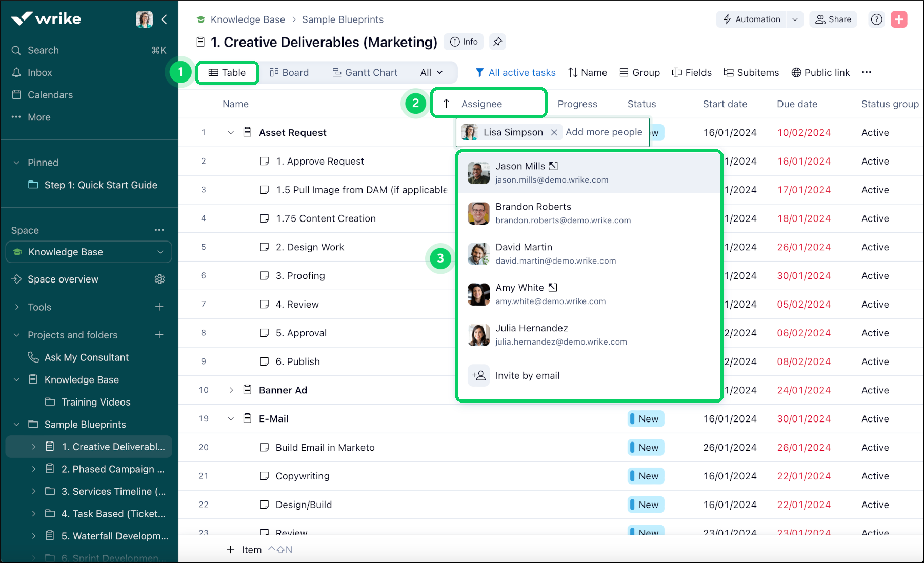924x563 pixels.
Task: Click plus icon next to Projects and folders
Action: 159,335
